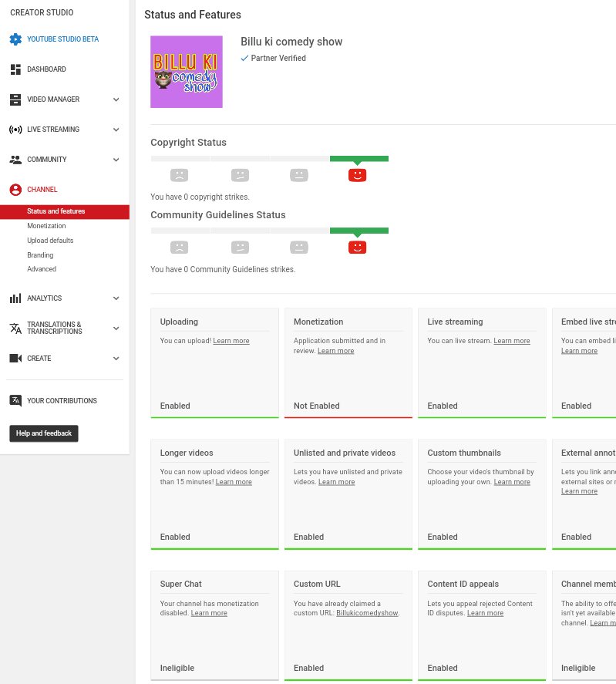616x684 pixels.
Task: Click the first gray sad face under Community Guidelines
Action: click(x=180, y=248)
